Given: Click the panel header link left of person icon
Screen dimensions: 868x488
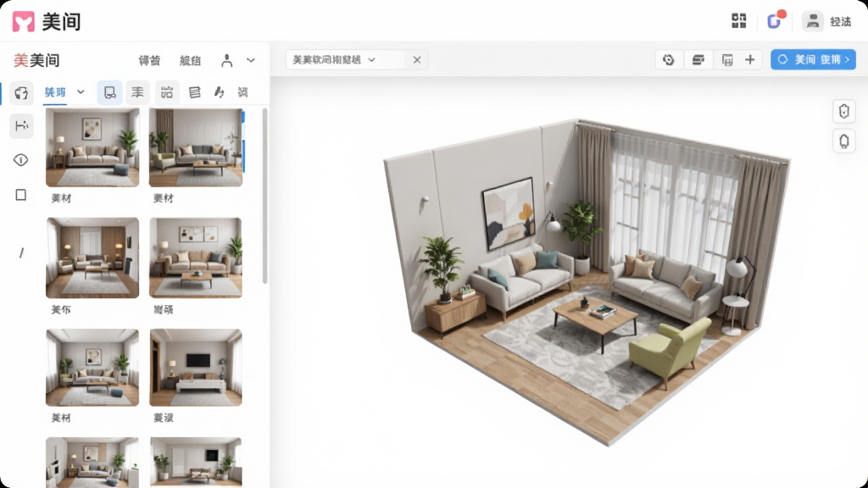Looking at the screenshot, I should pos(190,60).
